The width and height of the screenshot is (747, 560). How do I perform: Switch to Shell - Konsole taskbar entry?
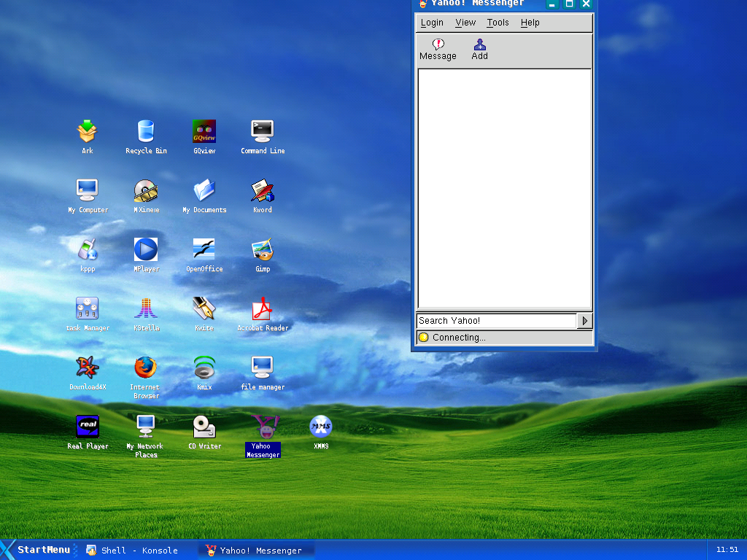point(132,551)
